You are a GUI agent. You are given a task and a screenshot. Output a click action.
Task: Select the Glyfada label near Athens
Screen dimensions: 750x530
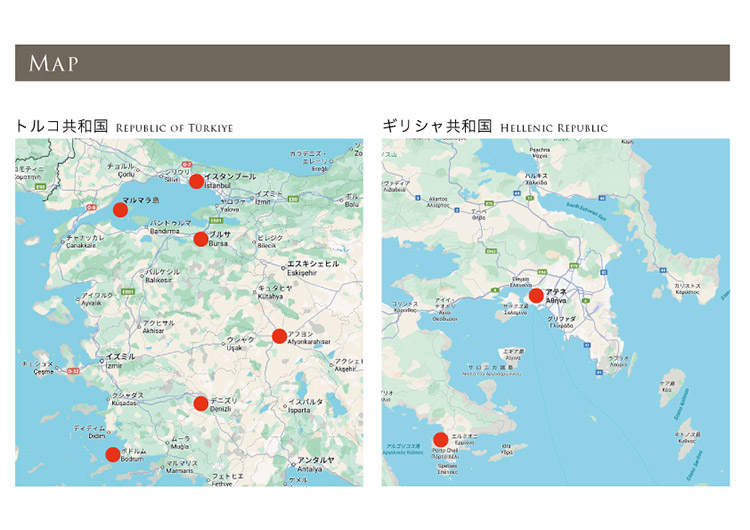(x=561, y=321)
